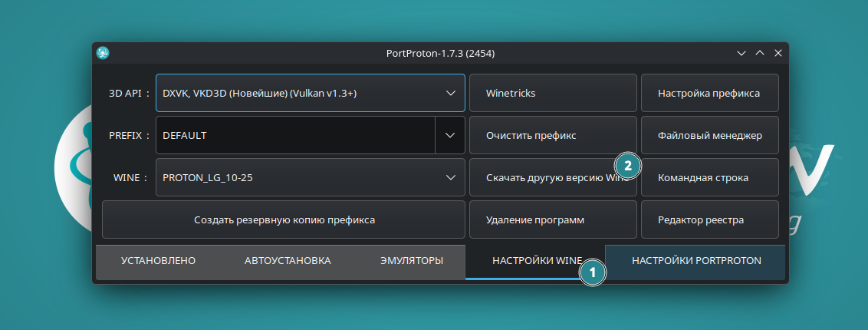Open the ЭМУЛЯТОРЫ tab
Image resolution: width=868 pixels, height=330 pixels.
(x=412, y=261)
